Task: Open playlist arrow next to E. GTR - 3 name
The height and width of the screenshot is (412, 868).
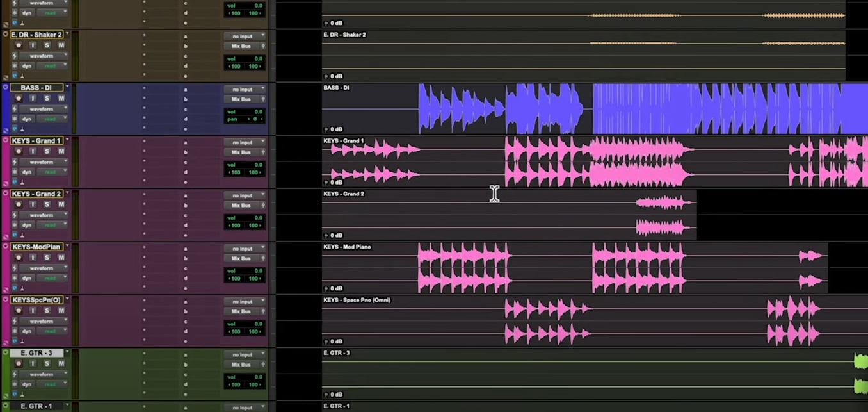Action: [67, 352]
